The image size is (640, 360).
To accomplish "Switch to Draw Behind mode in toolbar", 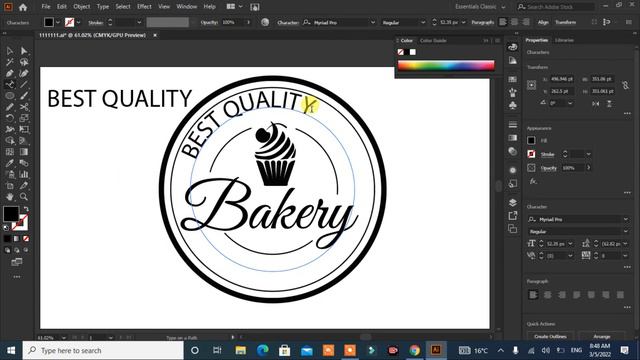I will coord(17,250).
